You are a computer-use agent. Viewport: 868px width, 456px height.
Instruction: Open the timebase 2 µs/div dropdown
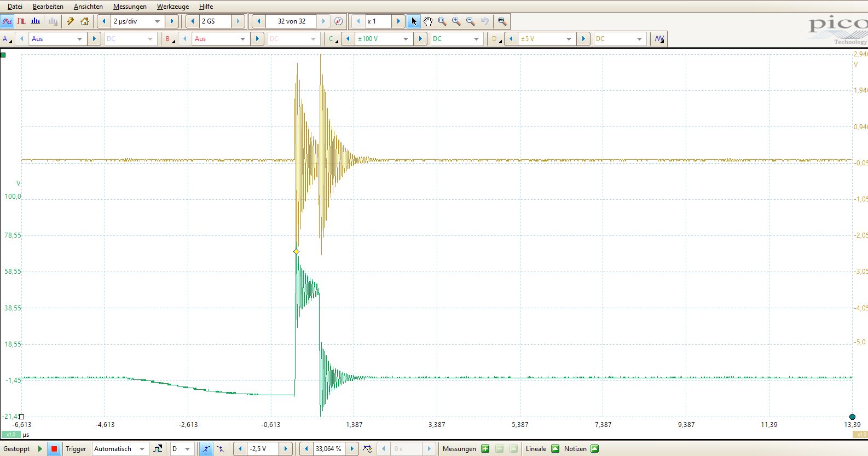coord(157,21)
